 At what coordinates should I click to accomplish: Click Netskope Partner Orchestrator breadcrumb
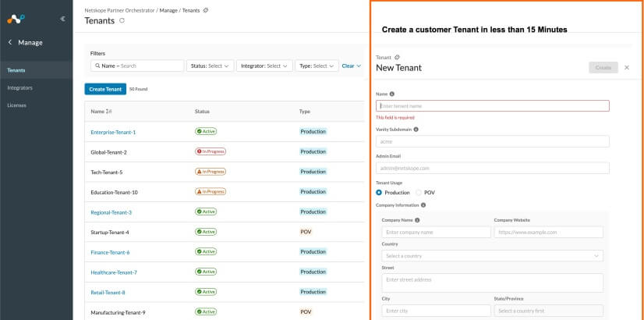120,10
